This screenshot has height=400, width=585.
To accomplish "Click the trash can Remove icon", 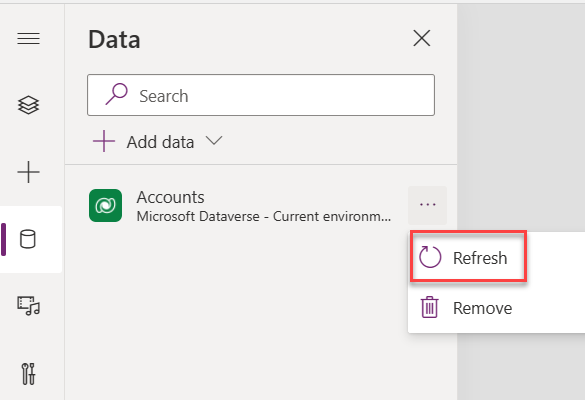I will 429,307.
